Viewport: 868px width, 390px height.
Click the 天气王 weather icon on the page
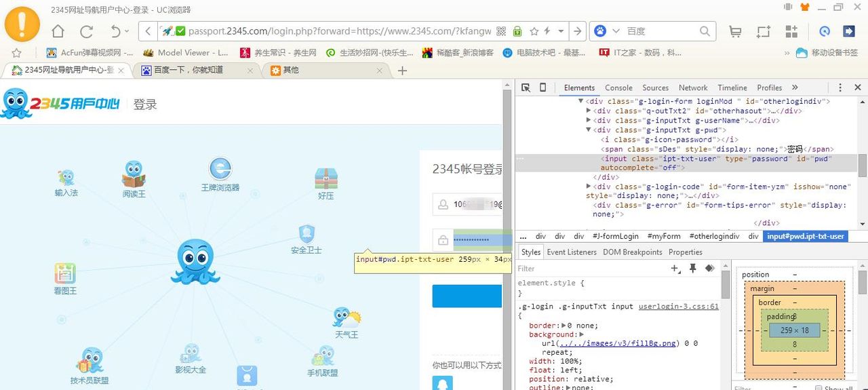[x=347, y=317]
